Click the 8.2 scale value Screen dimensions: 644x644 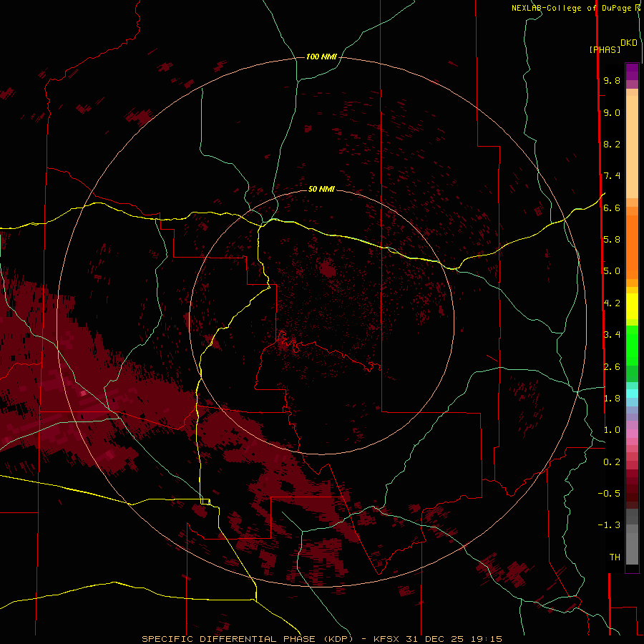click(612, 144)
